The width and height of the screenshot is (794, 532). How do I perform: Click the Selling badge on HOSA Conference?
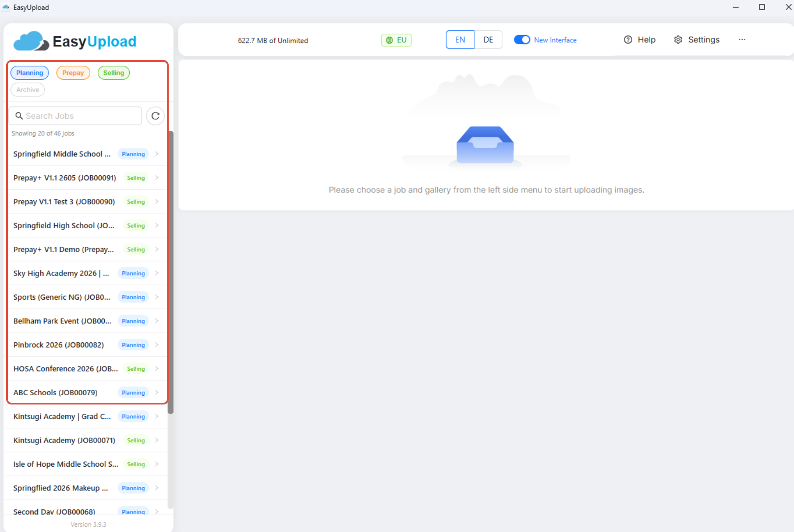(x=136, y=369)
